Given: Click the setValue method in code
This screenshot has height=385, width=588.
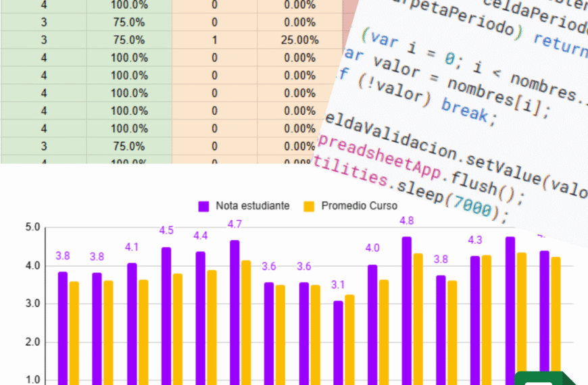Looking at the screenshot, I should 504,168.
